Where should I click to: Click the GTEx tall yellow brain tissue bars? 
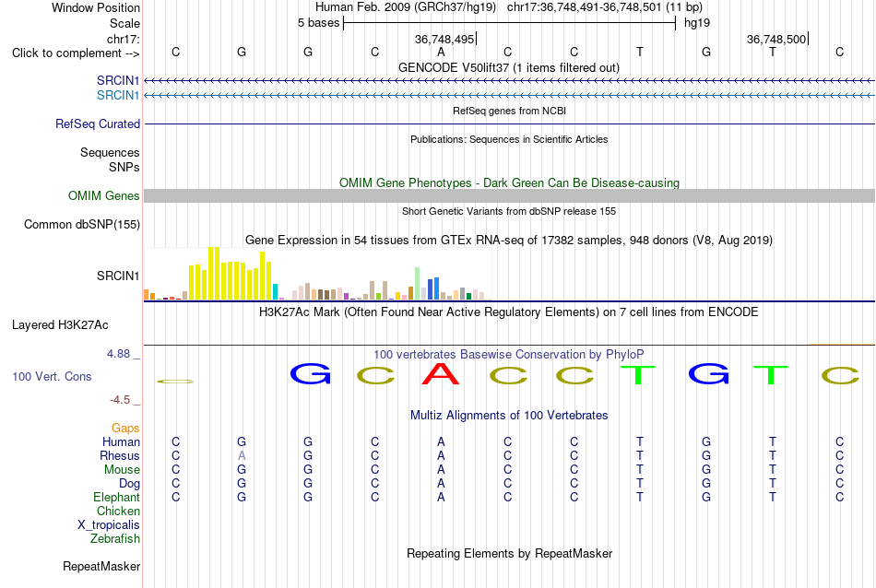231,274
